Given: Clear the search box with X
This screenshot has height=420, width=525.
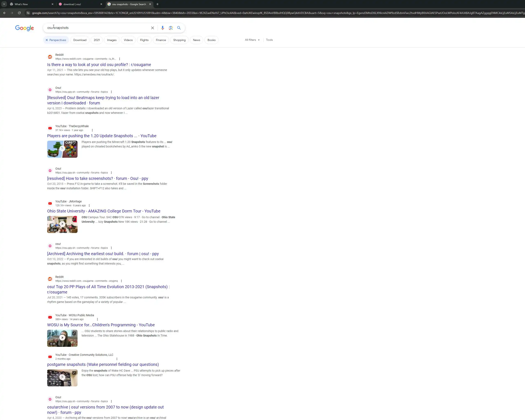Looking at the screenshot, I should 152,28.
